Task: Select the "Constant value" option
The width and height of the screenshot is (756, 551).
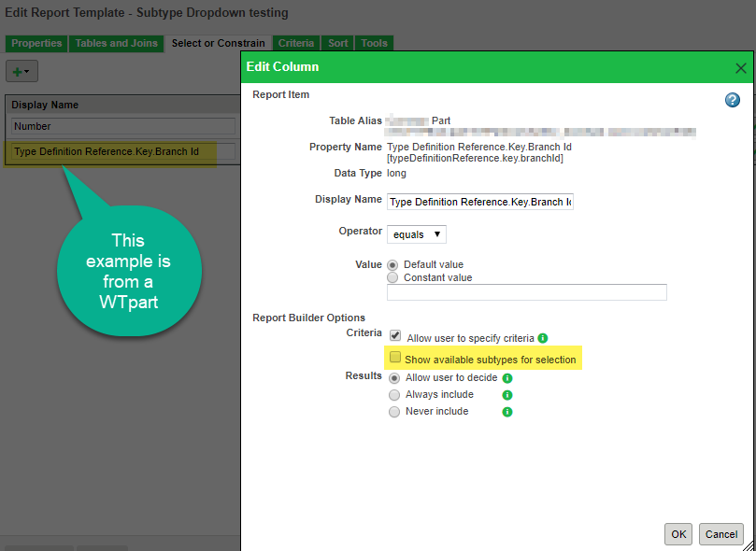Action: click(x=392, y=276)
